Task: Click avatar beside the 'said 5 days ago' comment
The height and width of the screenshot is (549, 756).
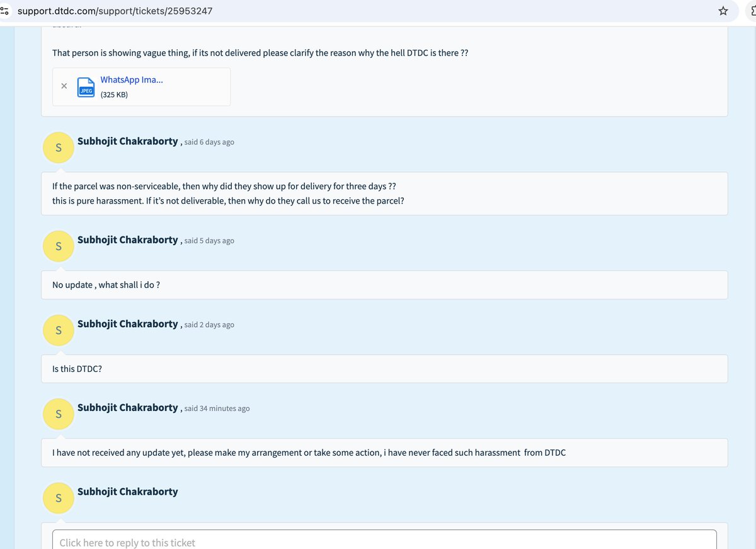Action: tap(59, 246)
